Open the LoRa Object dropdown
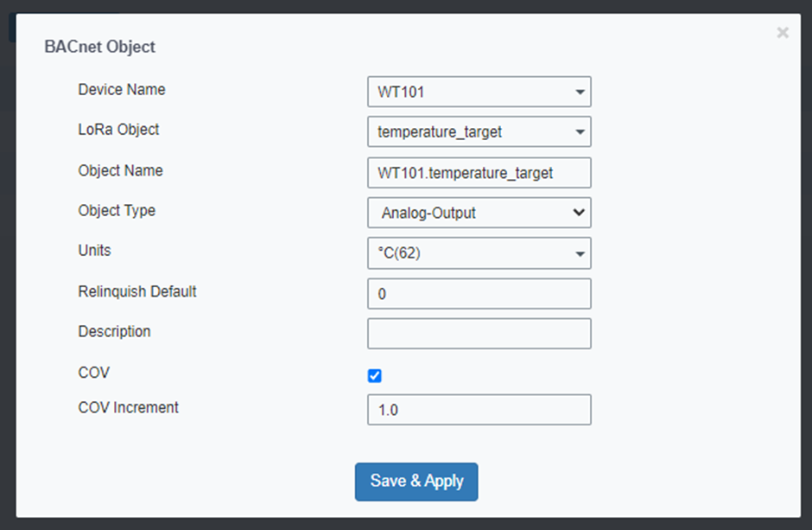Screen dimensions: 812x530 (x=479, y=131)
